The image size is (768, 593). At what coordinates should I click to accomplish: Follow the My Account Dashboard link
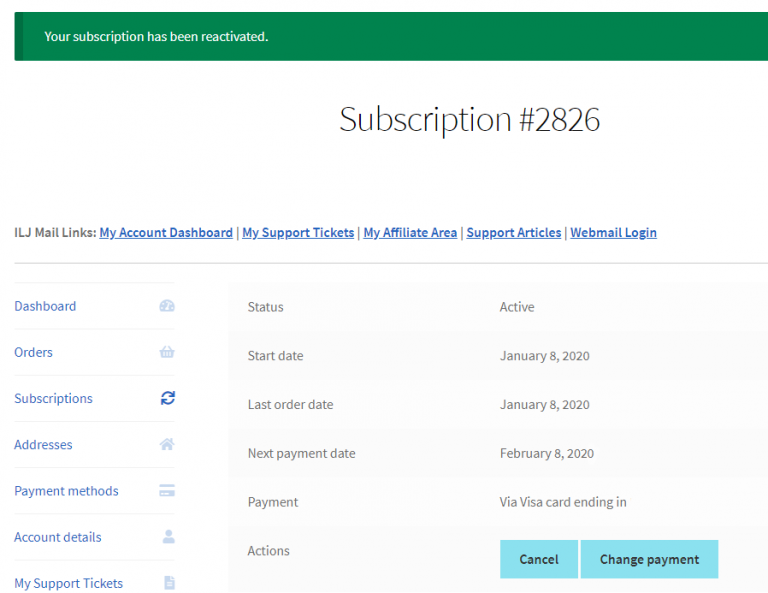pyautogui.click(x=166, y=232)
